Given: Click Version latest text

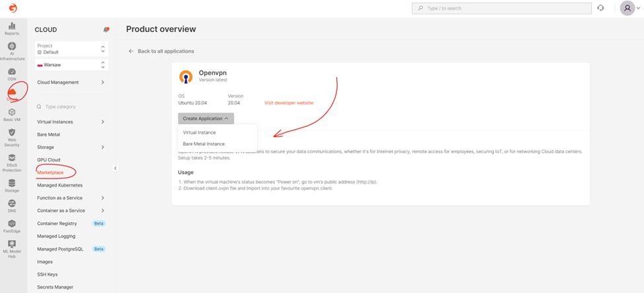Looking at the screenshot, I should [x=213, y=80].
